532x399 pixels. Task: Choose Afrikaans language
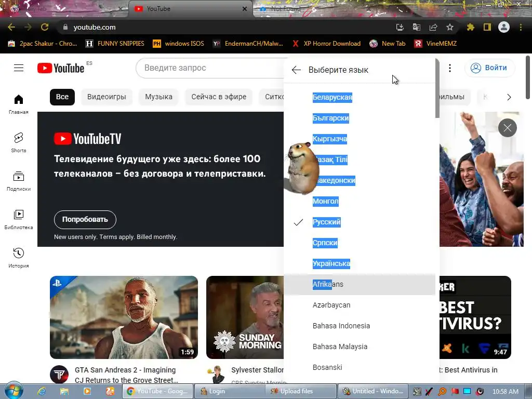pos(360,284)
